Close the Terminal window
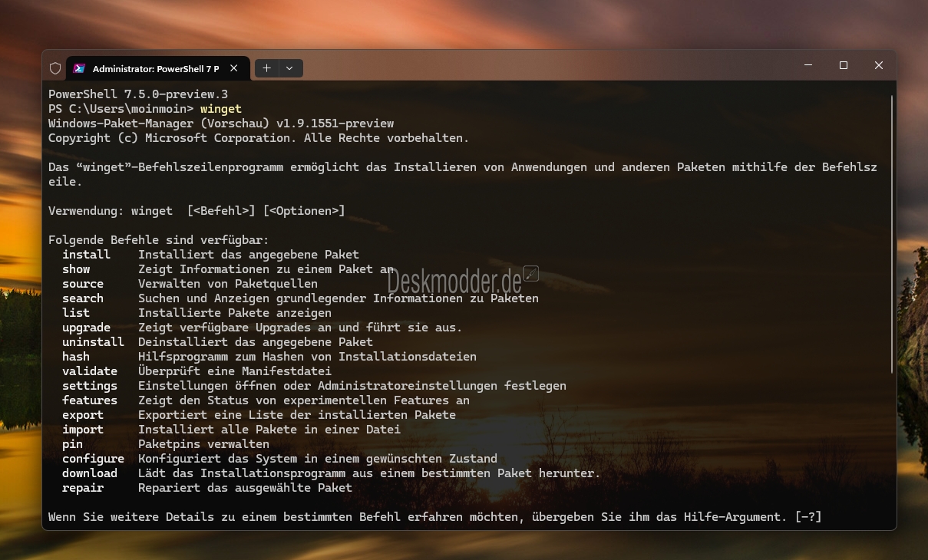 tap(879, 66)
